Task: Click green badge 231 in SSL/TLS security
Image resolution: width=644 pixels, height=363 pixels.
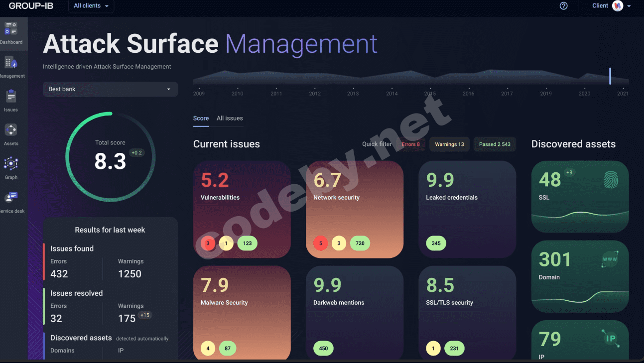Action: coord(454,349)
